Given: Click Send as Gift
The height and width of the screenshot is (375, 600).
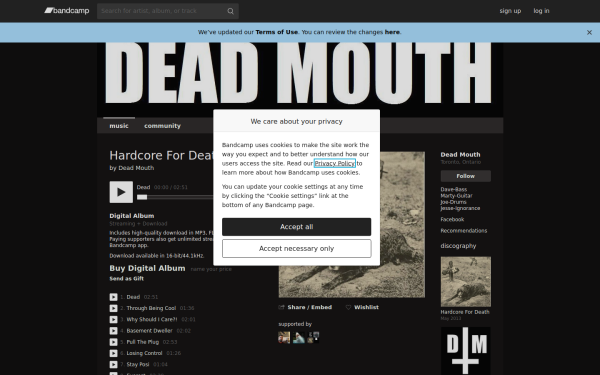Looking at the screenshot, I should point(127,279).
